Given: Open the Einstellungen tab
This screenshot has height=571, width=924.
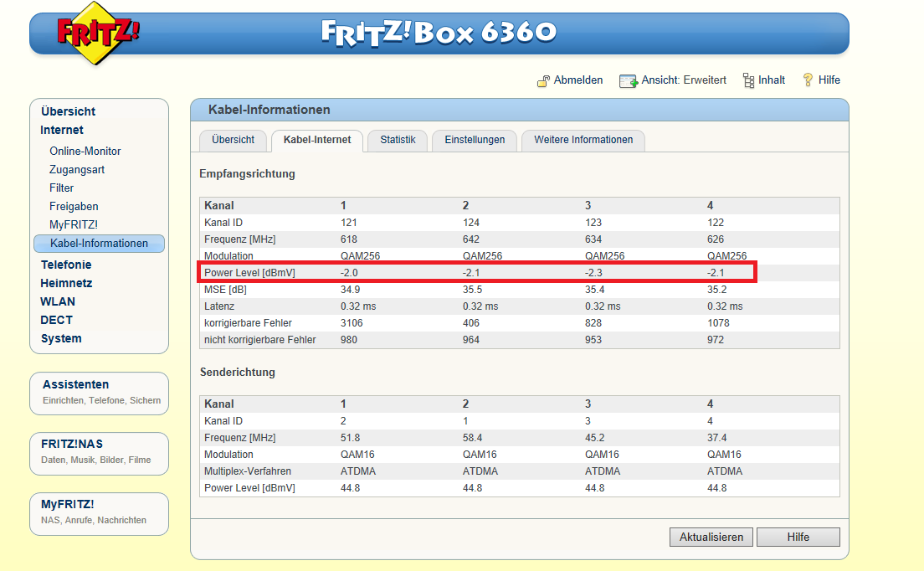Looking at the screenshot, I should tap(475, 141).
